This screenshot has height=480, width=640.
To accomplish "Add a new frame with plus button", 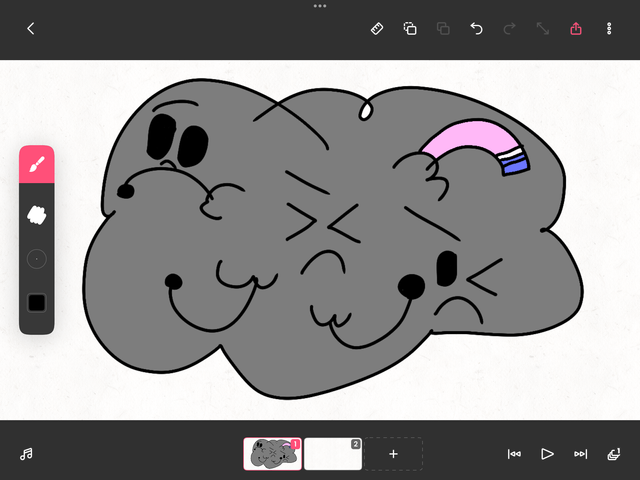I will pos(393,453).
